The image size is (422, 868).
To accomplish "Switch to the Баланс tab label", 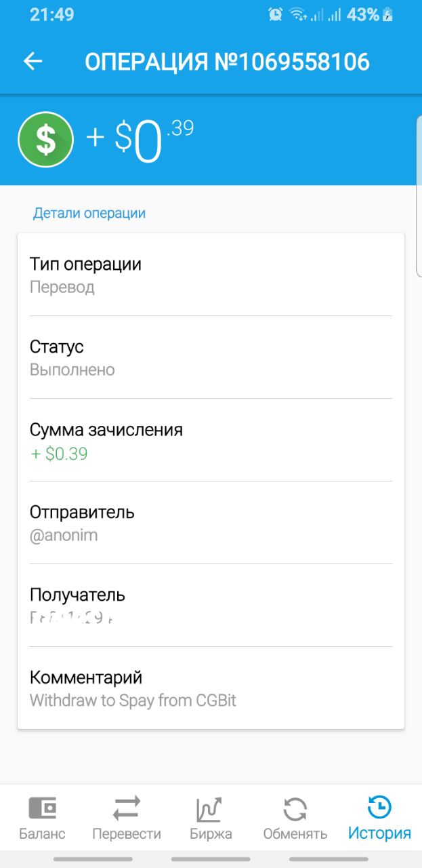I will [x=42, y=833].
